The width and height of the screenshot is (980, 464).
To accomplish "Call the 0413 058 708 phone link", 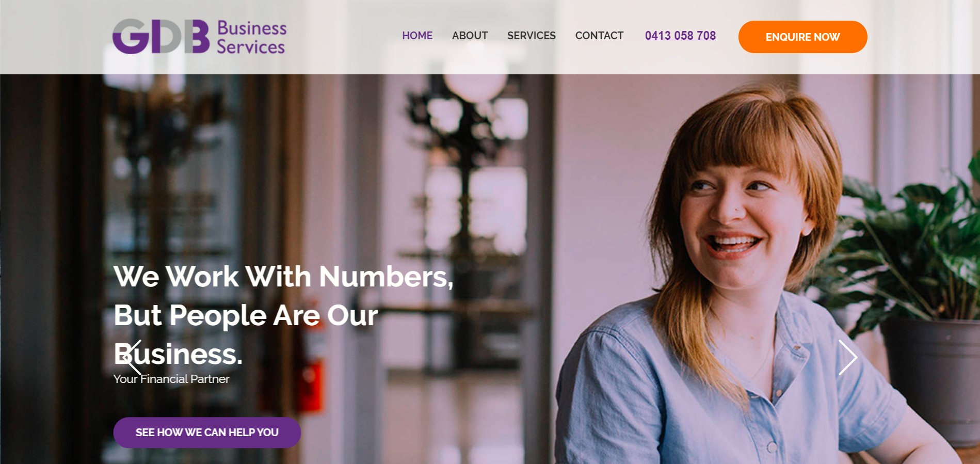I will coord(680,36).
